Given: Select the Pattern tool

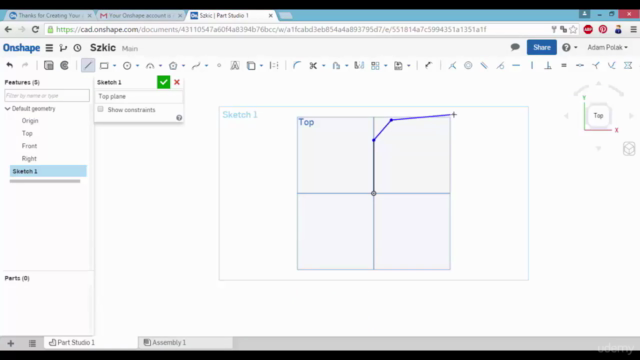Looking at the screenshot, I should click(375, 65).
